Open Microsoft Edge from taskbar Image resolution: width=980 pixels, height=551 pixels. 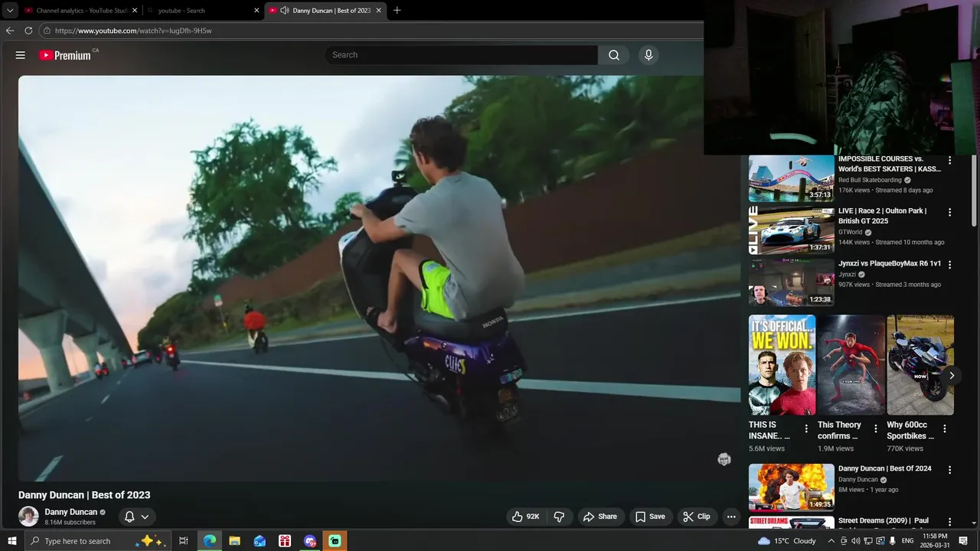tap(210, 541)
